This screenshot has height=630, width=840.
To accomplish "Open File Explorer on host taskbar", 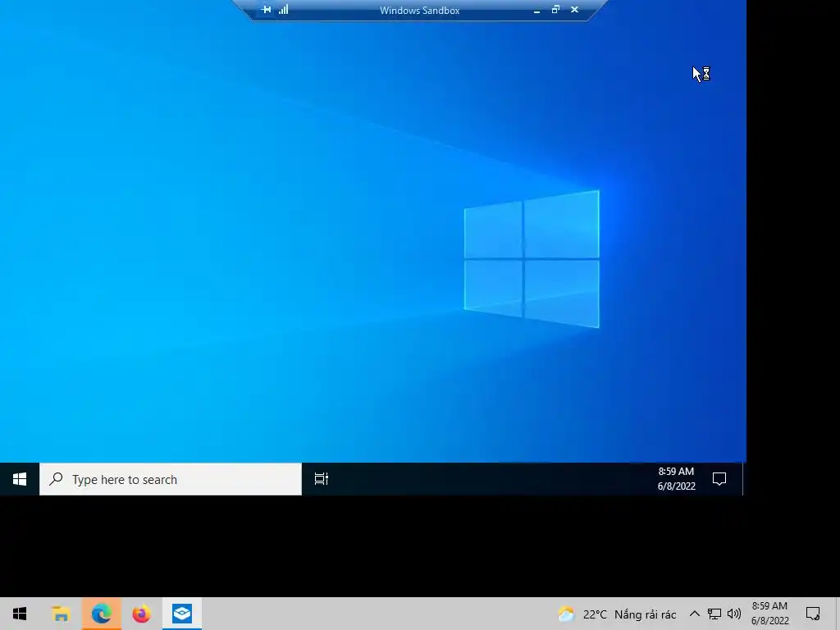I will 61,614.
